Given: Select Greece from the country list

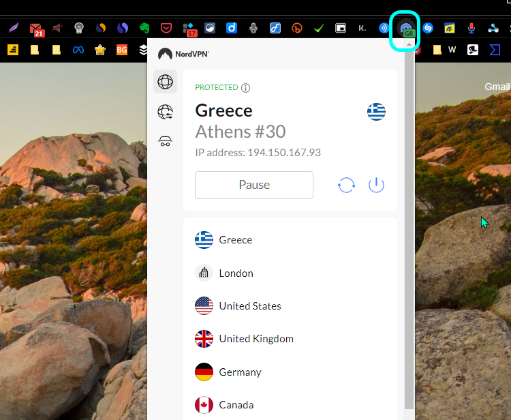Looking at the screenshot, I should pos(290,240).
